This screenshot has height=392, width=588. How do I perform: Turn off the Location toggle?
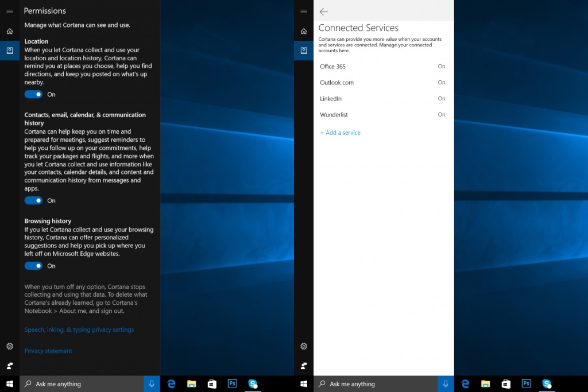click(33, 94)
